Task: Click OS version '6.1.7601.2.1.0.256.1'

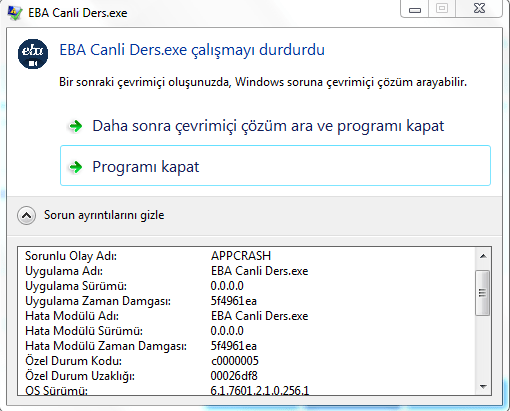Action: [260, 390]
